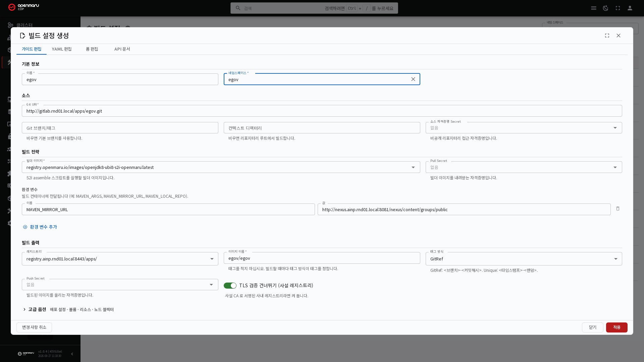Click the red 적용 button
The width and height of the screenshot is (644, 362).
617,327
